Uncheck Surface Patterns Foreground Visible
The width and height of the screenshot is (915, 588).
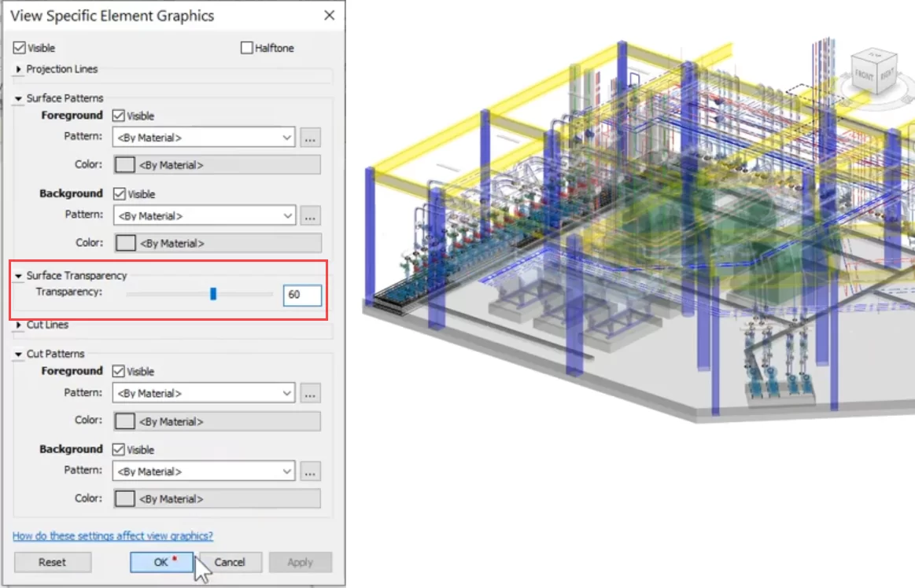[x=120, y=116]
